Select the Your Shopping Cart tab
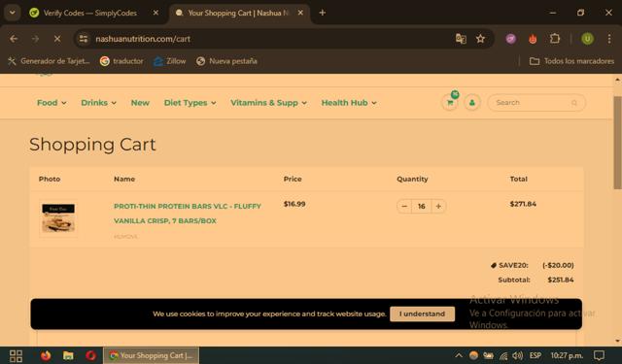Screen dimensions: 622x364 (240, 13)
